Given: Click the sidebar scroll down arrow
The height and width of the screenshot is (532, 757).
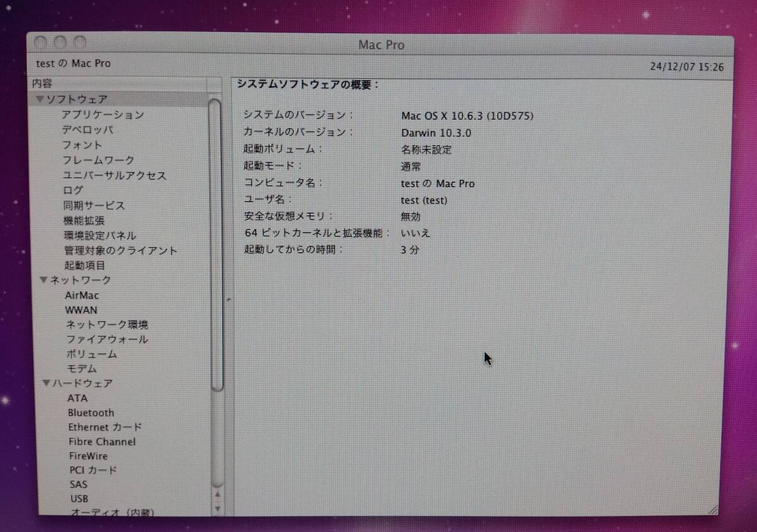Looking at the screenshot, I should point(218,507).
